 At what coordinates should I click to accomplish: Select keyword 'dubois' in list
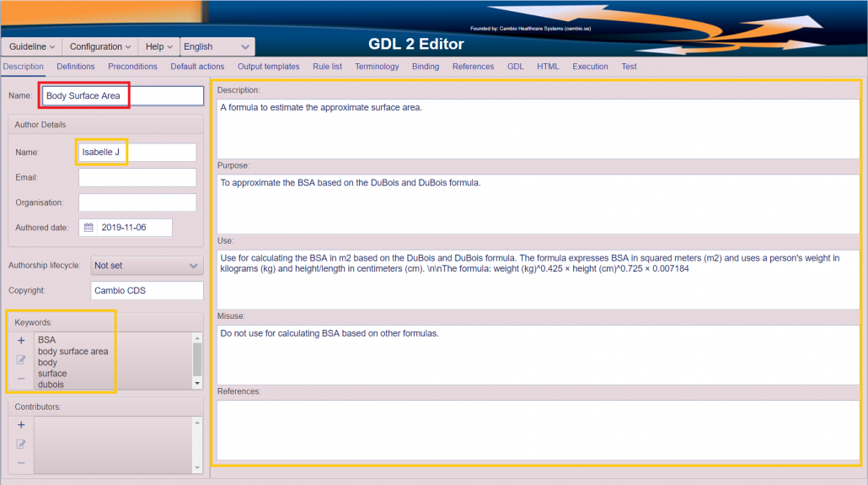(51, 384)
